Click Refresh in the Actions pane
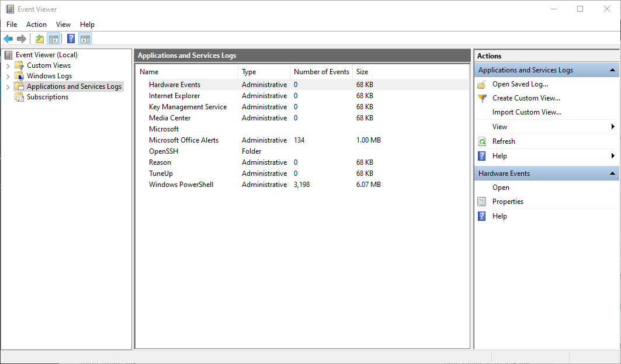This screenshot has width=621, height=364. point(504,141)
